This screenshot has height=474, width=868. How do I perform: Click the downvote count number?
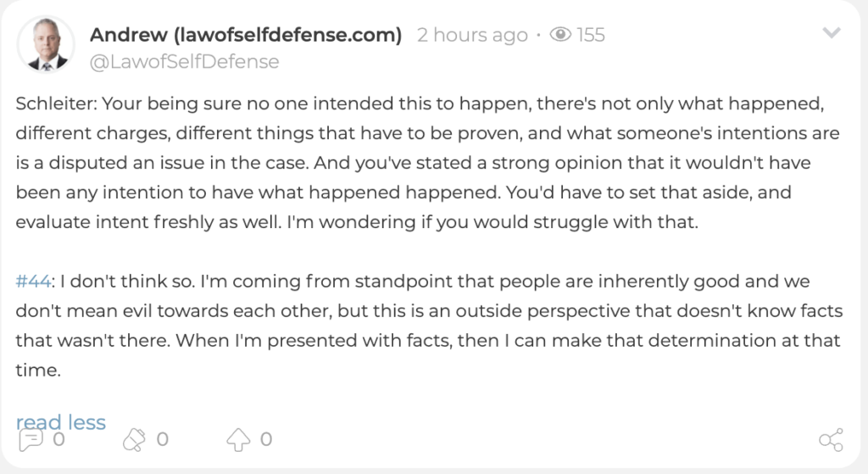tap(162, 440)
